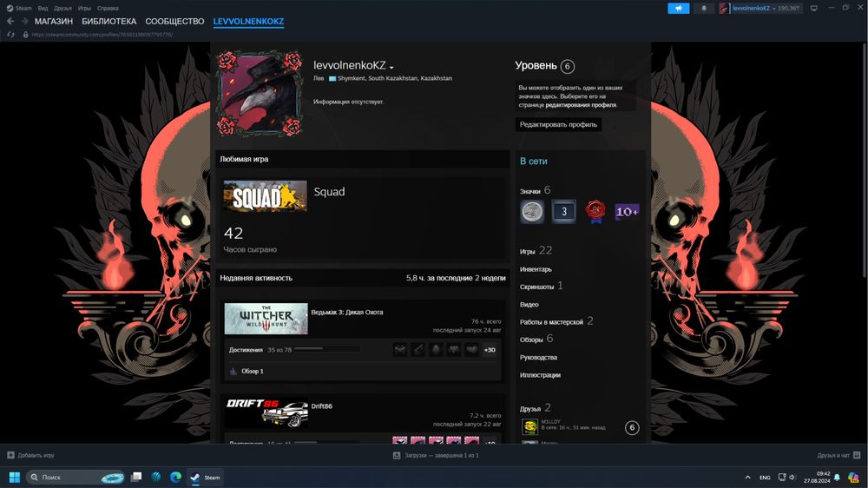Click the Witcher 3 achievements progress bar
Image resolution: width=868 pixels, height=488 pixels.
tap(326, 350)
